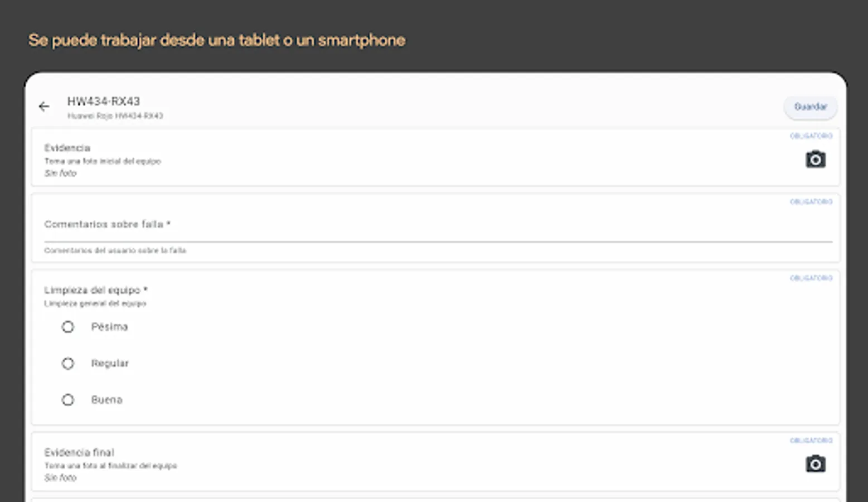Click the Huawei Rojo HW434-RX43 subtitle
The image size is (868, 502).
tap(115, 116)
